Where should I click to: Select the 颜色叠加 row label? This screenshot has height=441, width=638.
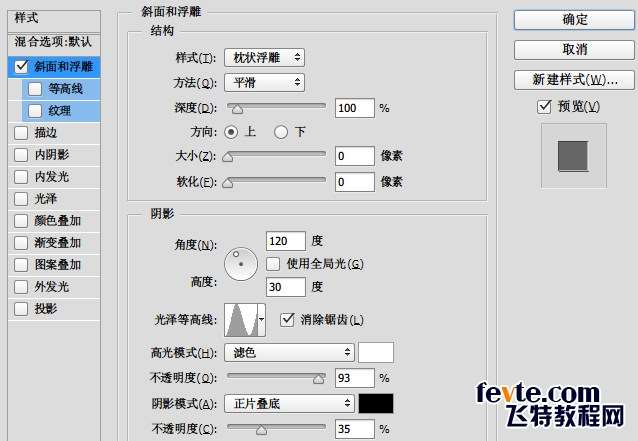coord(57,220)
